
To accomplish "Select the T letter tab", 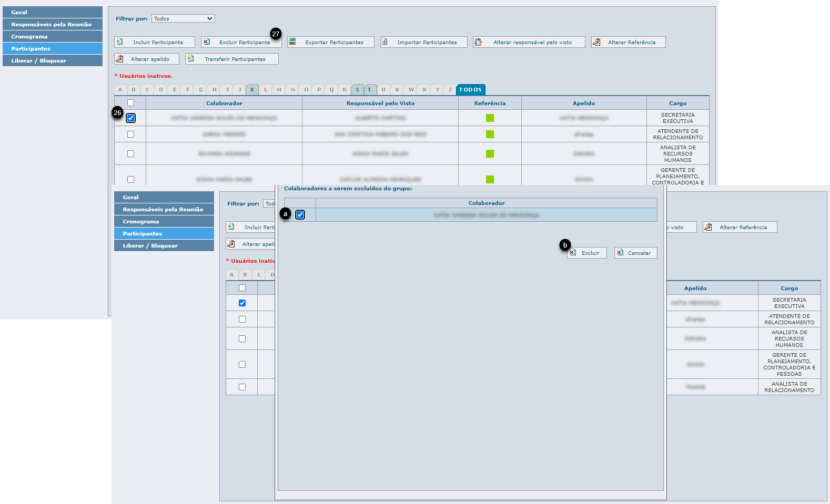I will click(x=370, y=90).
